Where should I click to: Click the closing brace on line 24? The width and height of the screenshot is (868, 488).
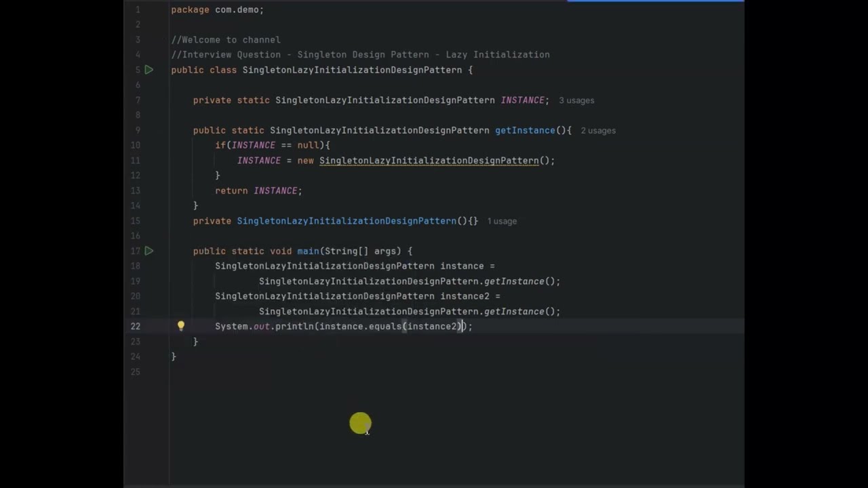[x=174, y=357]
